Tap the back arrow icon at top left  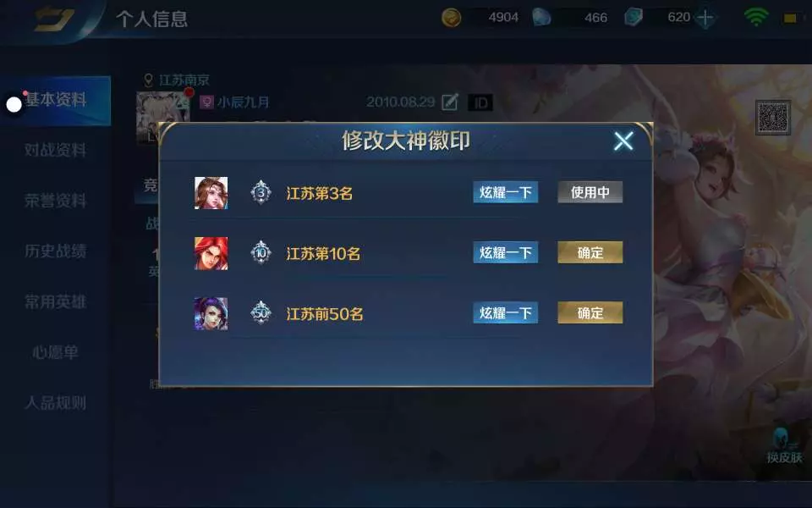[54, 19]
